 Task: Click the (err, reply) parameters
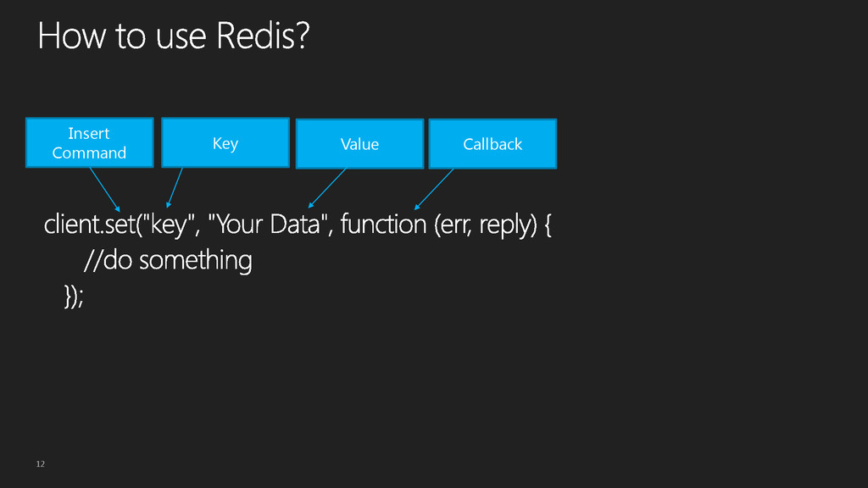486,225
